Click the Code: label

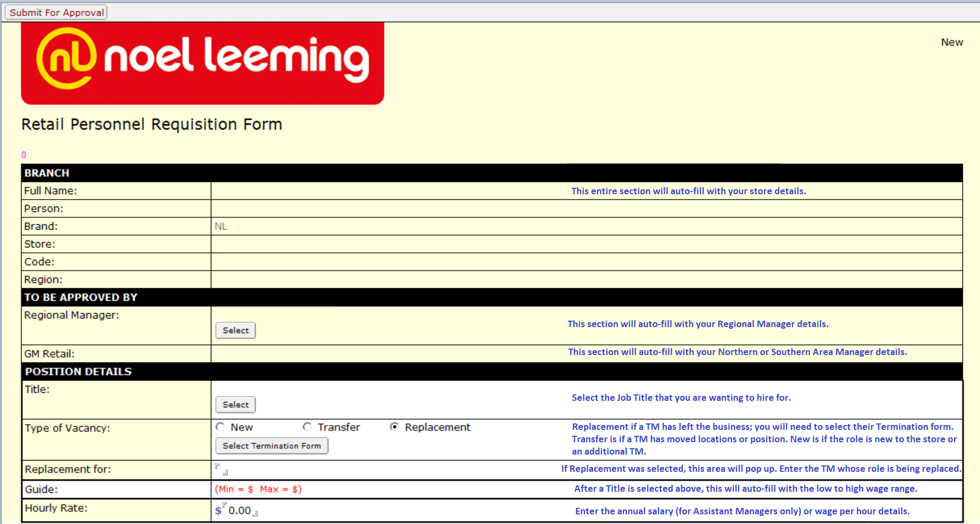tap(39, 262)
